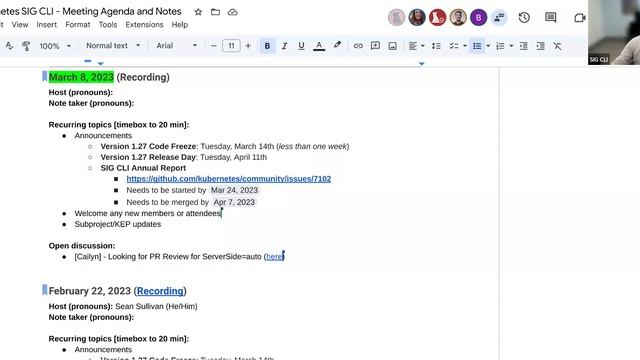Decrease paragraph indent
The width and height of the screenshot is (640, 360).
pyautogui.click(x=524, y=46)
